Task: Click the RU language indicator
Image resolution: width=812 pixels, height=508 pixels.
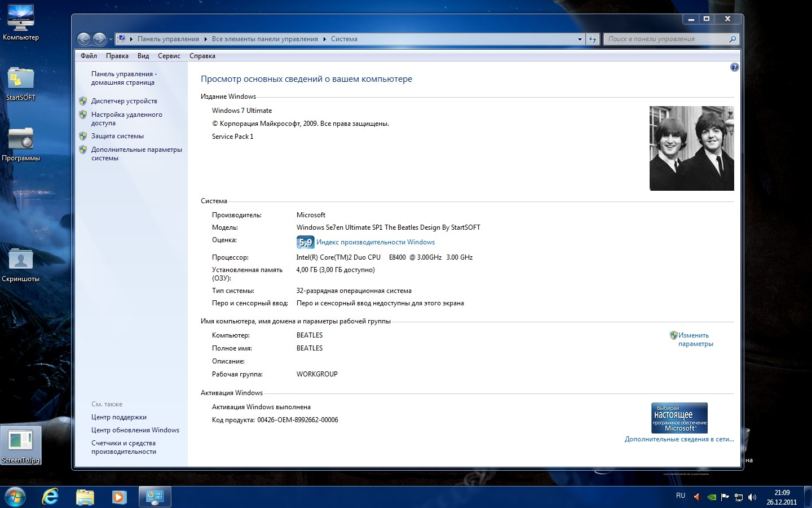Action: coord(681,496)
